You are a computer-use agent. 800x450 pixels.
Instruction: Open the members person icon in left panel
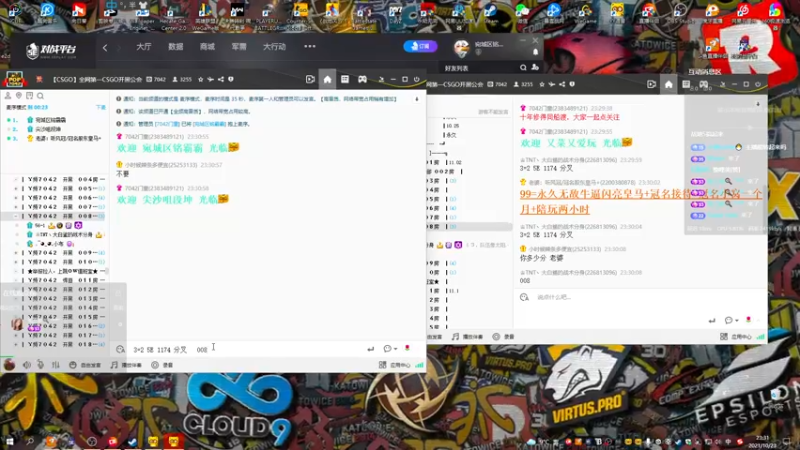(x=8, y=95)
